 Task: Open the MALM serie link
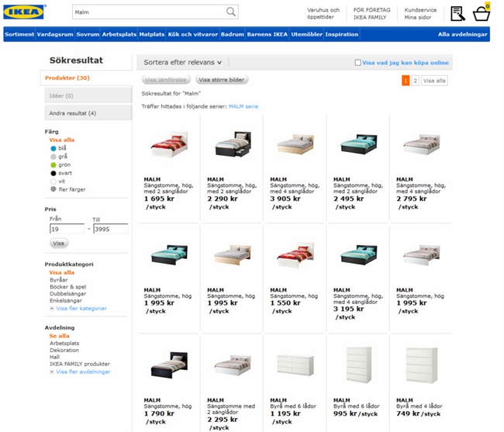pyautogui.click(x=243, y=106)
